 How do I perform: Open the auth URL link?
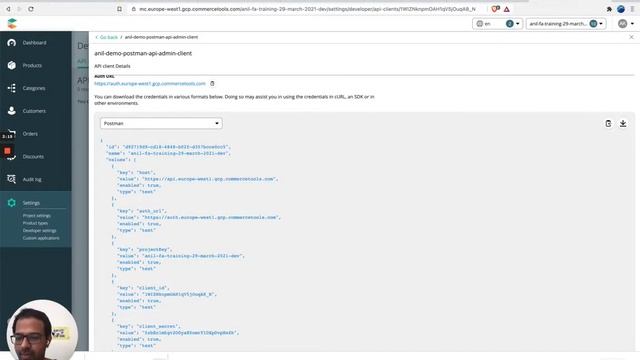tap(150, 84)
